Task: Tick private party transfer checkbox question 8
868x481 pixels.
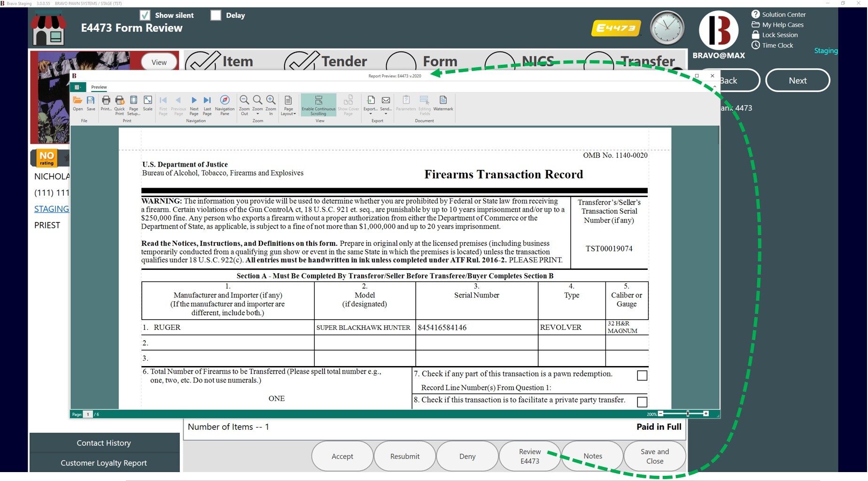Action: 642,402
